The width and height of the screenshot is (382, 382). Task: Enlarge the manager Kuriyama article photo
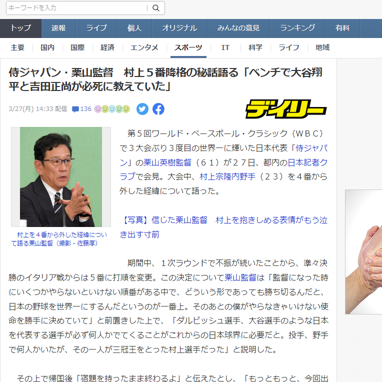(x=61, y=177)
